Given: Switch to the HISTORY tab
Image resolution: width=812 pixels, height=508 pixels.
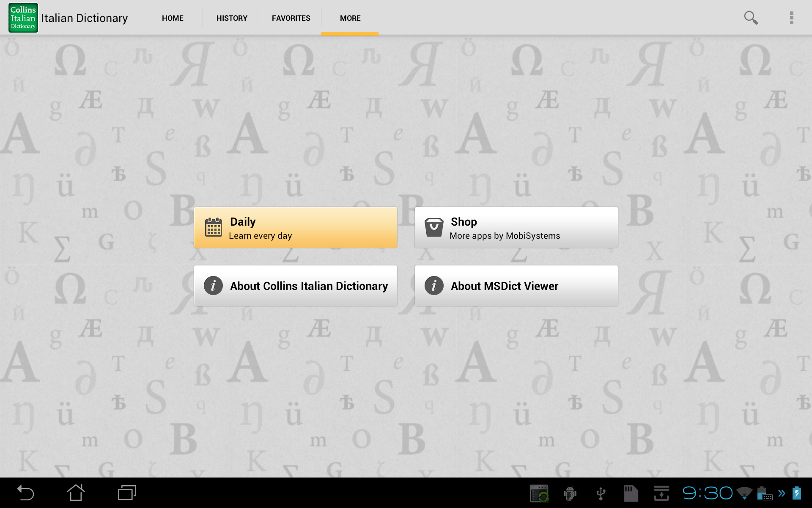Looking at the screenshot, I should click(x=232, y=18).
